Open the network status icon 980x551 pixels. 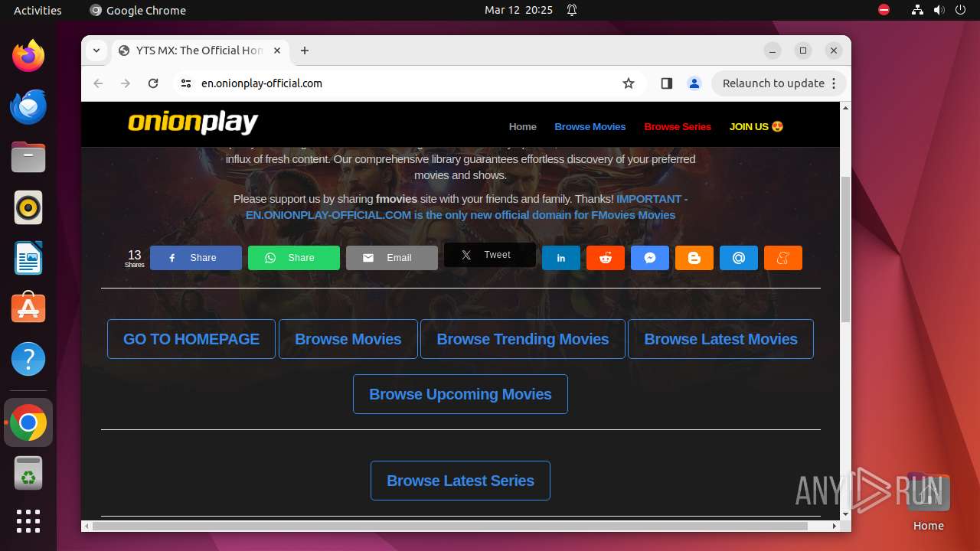tap(917, 10)
